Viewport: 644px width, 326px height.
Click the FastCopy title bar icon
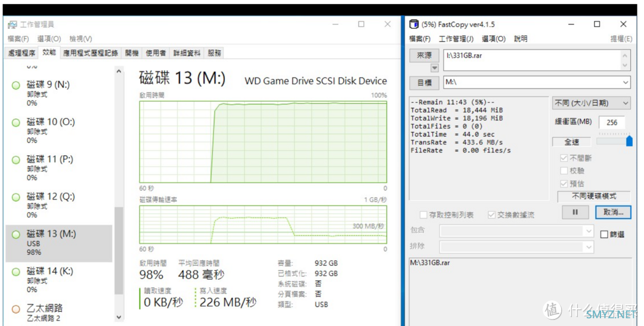[x=414, y=24]
